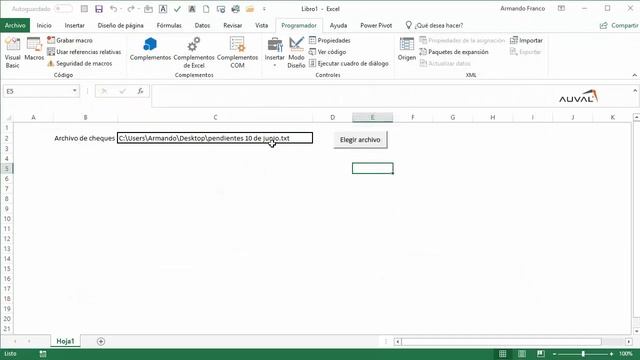
Task: Click the spelling checkmark quick-access icon
Action: pos(177,9)
